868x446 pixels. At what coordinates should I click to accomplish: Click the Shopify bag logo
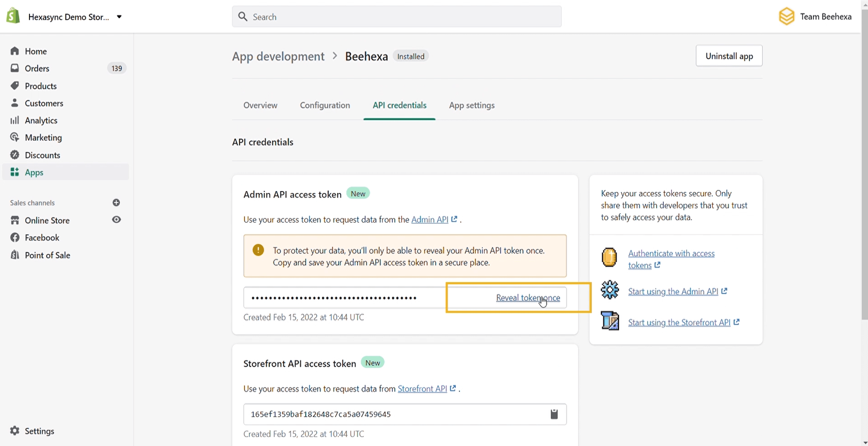13,16
